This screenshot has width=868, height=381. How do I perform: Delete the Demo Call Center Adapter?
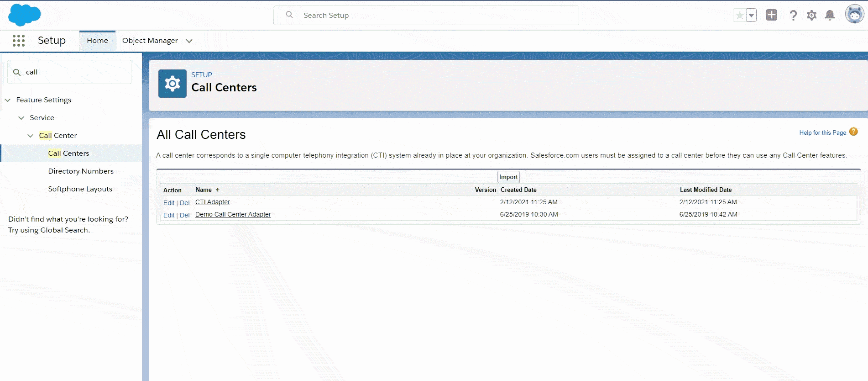tap(184, 215)
